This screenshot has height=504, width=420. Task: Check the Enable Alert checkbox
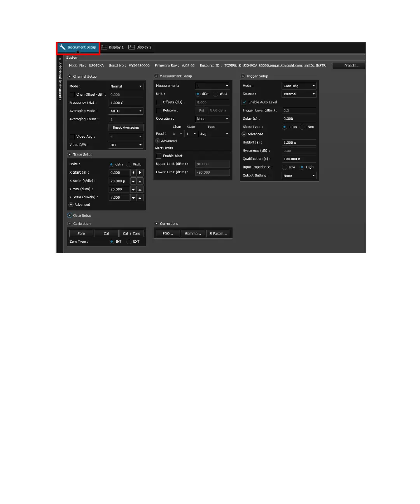(159, 156)
